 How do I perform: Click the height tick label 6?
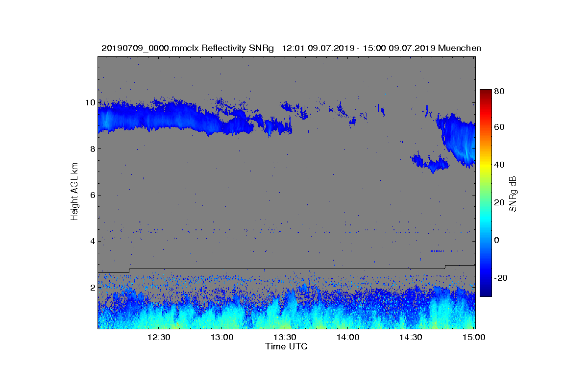(x=92, y=195)
